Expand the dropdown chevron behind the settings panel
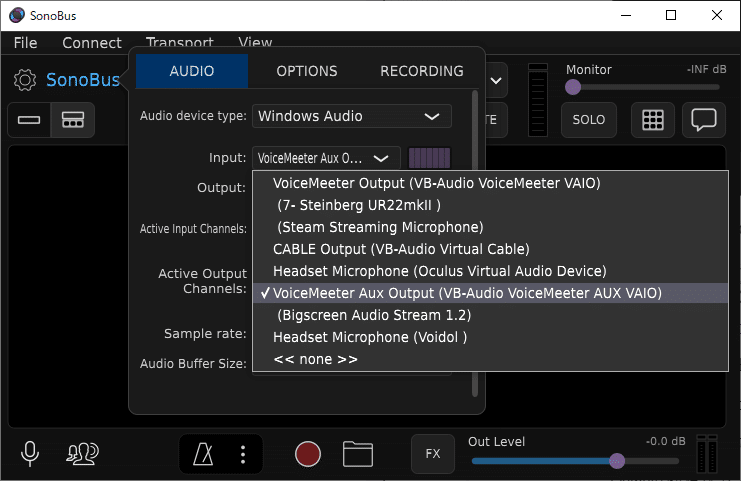Screen dimensions: 741x481 (x=496, y=80)
